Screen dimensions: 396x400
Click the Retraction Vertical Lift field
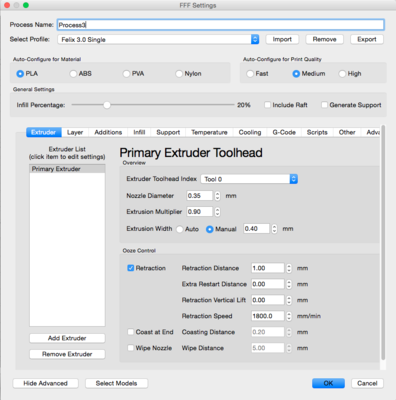(268, 300)
